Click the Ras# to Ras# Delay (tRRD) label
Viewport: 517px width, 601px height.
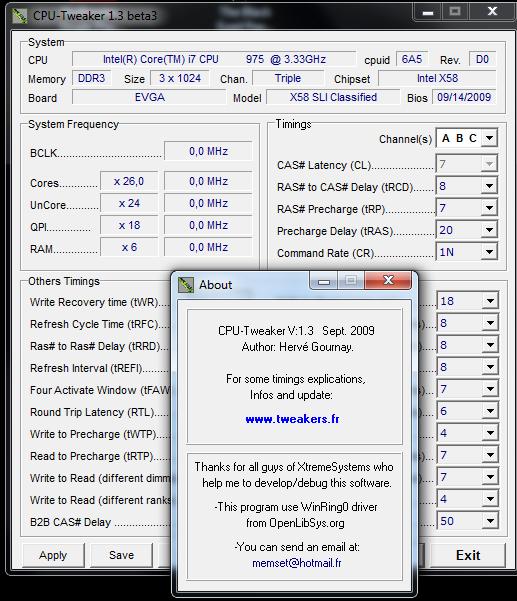point(95,346)
